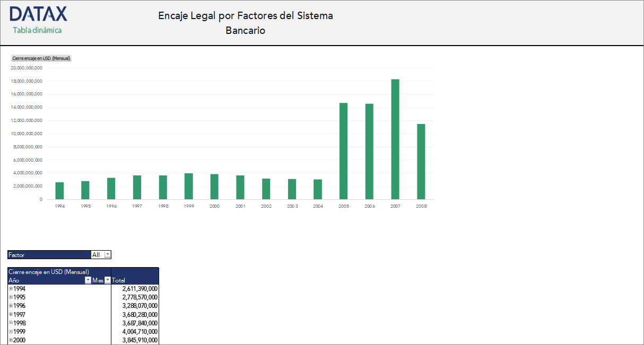This screenshot has height=345, width=644.
Task: Open the Mes filter dropdown arrow
Action: pos(108,280)
